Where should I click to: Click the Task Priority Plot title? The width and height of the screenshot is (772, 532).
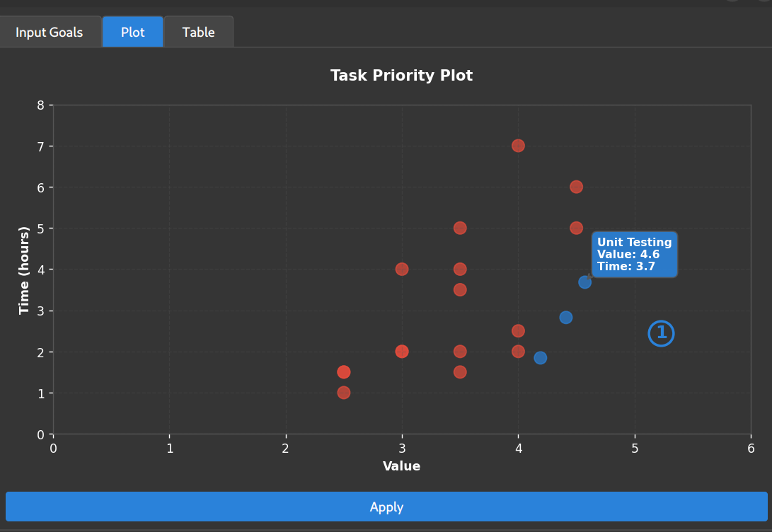click(x=401, y=76)
